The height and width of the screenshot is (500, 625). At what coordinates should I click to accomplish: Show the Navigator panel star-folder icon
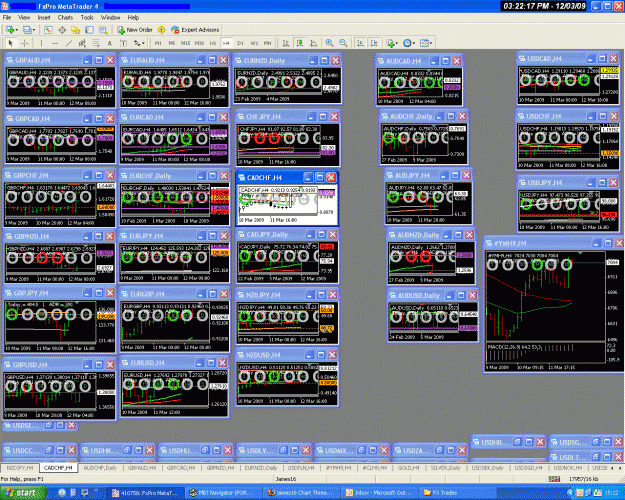pyautogui.click(x=75, y=30)
